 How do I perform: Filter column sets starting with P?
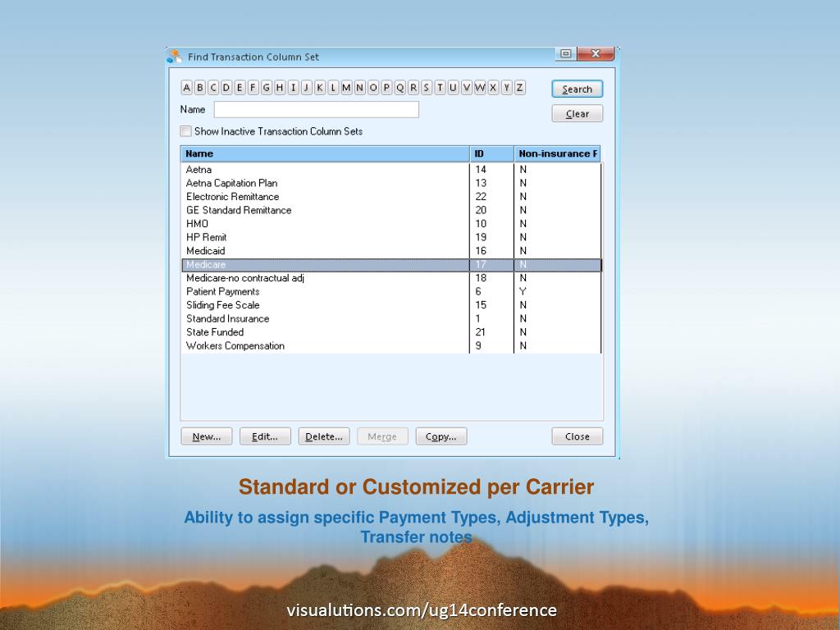point(386,88)
